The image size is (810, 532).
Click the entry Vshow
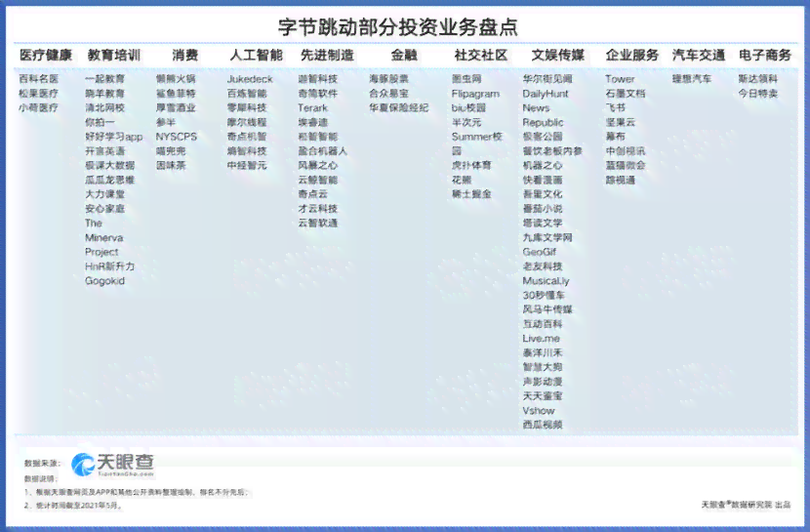pyautogui.click(x=539, y=411)
